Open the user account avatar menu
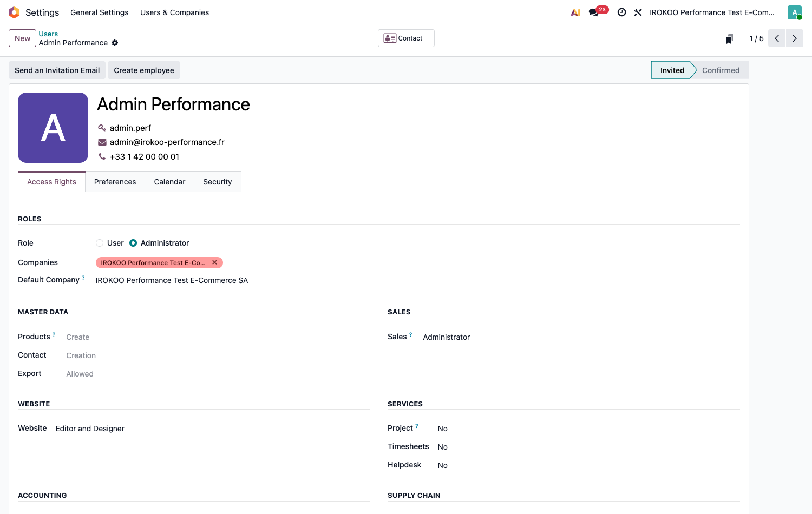Image resolution: width=812 pixels, height=514 pixels. [795, 12]
